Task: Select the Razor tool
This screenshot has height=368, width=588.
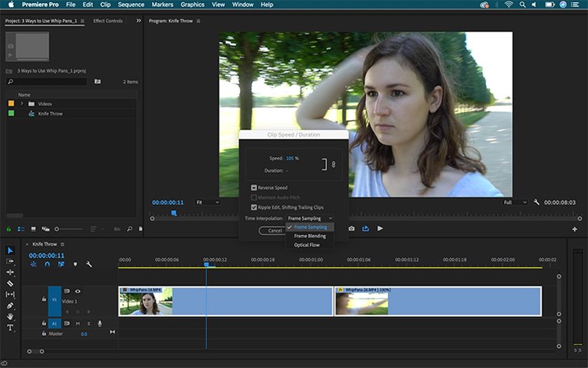Action: pyautogui.click(x=11, y=283)
